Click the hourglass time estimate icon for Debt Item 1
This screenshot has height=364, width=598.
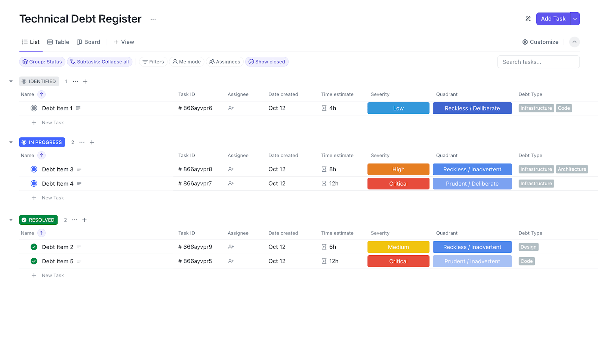[x=324, y=108]
